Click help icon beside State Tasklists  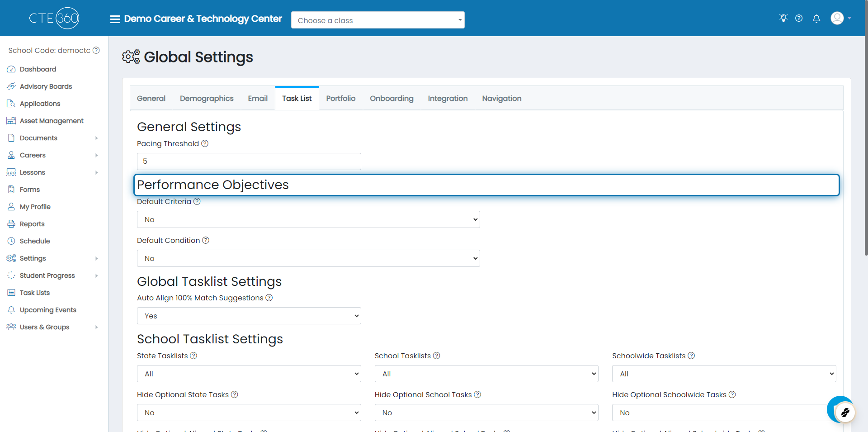193,356
